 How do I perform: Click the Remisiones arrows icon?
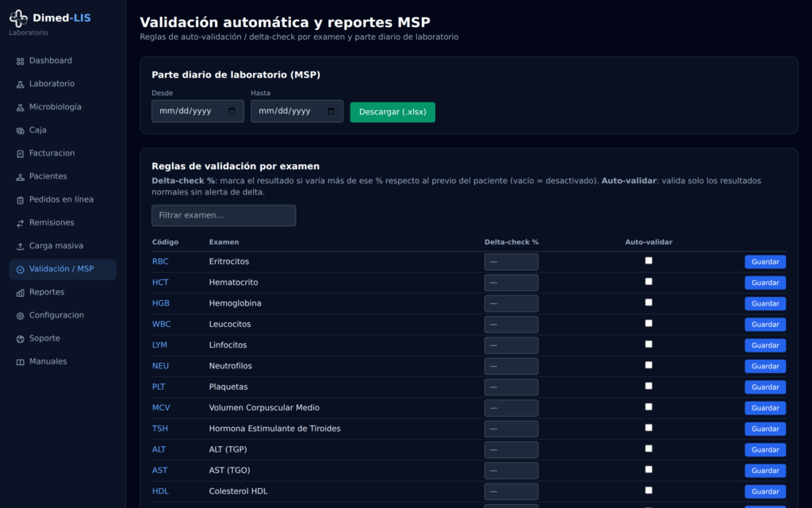(x=20, y=223)
